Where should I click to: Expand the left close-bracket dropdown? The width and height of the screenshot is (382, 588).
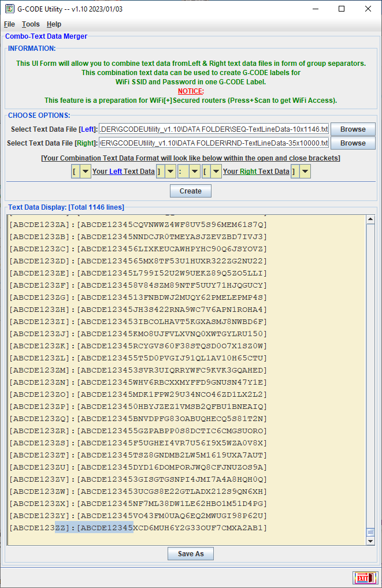[x=170, y=172]
